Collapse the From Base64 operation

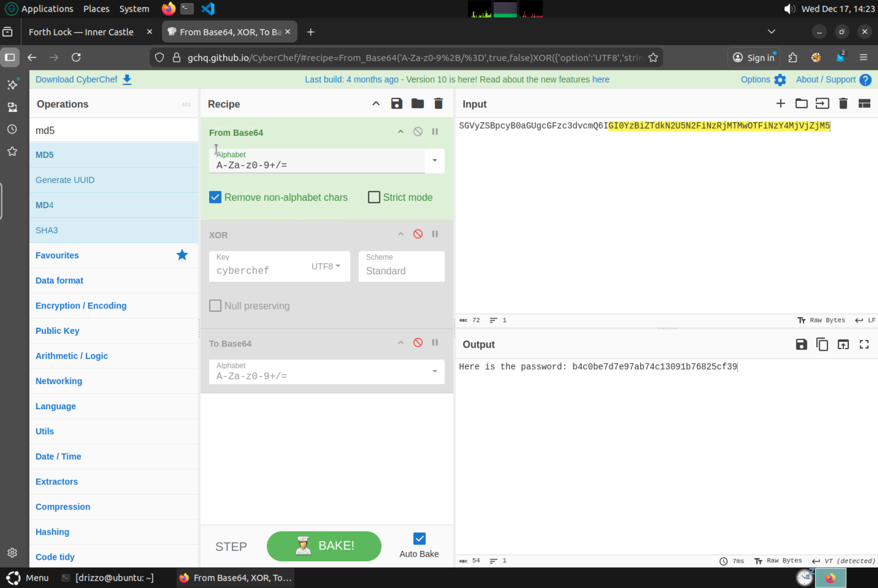click(401, 132)
